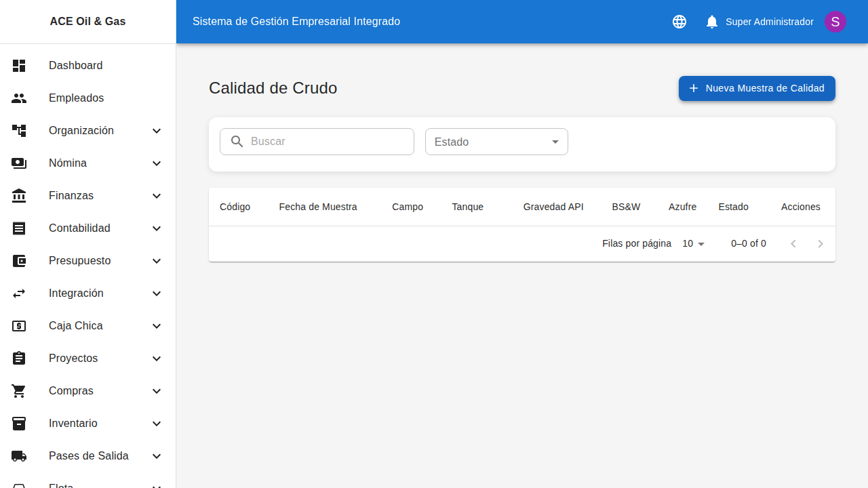Viewport: 868px width, 488px height.
Task: Select Contabilidad from the sidebar
Action: coord(79,228)
